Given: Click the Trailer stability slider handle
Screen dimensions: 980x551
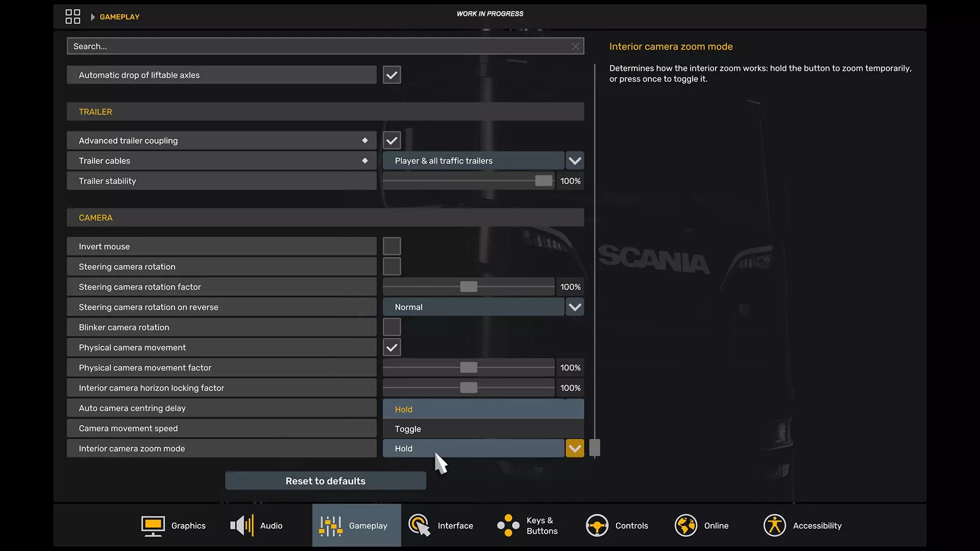Looking at the screenshot, I should pyautogui.click(x=544, y=181).
